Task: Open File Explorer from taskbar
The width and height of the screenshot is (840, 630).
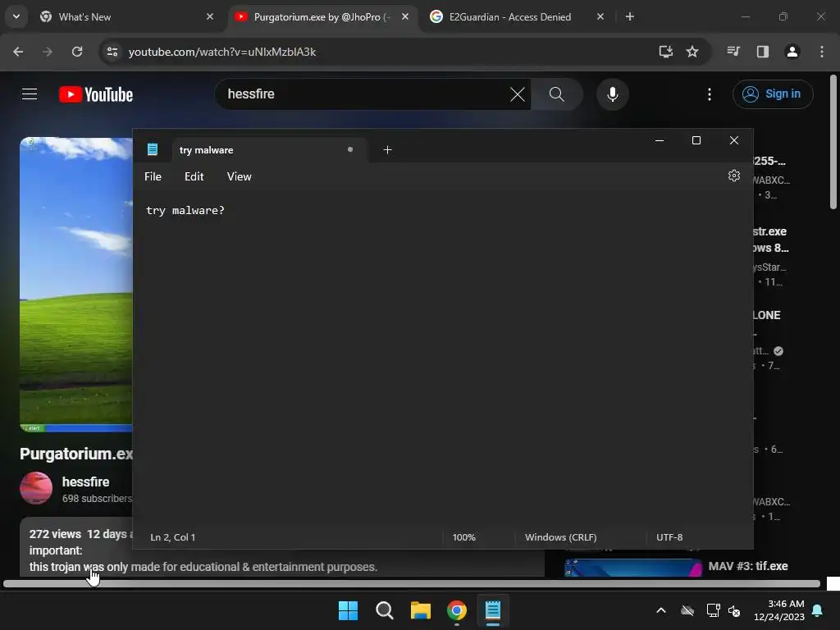Action: (421, 610)
